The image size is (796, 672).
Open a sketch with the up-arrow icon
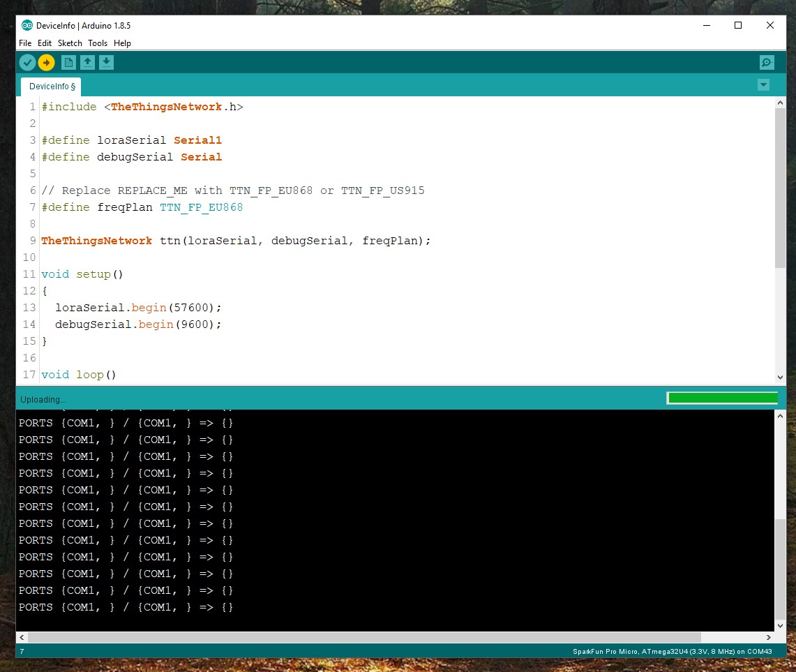coord(87,63)
